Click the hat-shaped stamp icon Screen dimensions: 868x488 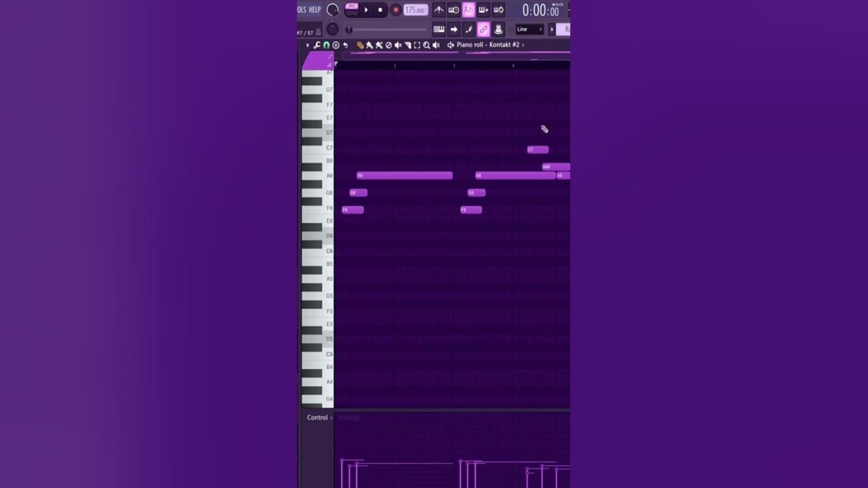[498, 29]
